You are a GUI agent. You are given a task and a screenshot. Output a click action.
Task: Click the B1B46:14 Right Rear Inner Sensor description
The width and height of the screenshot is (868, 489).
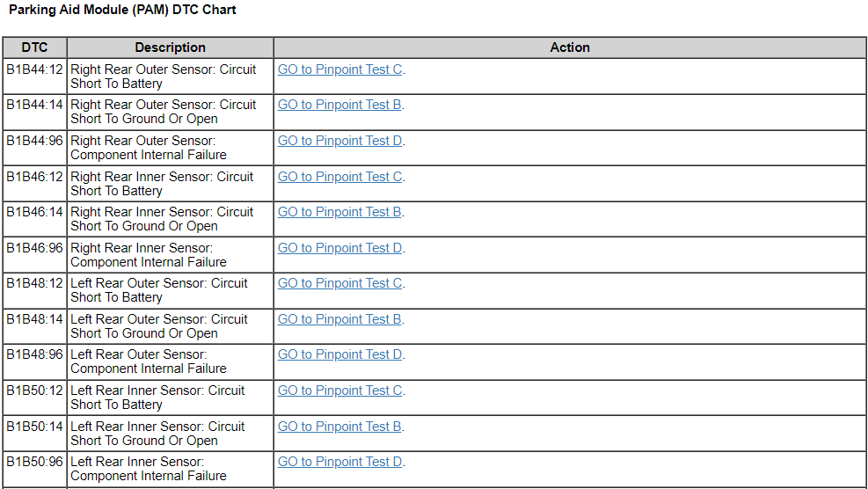click(x=161, y=219)
